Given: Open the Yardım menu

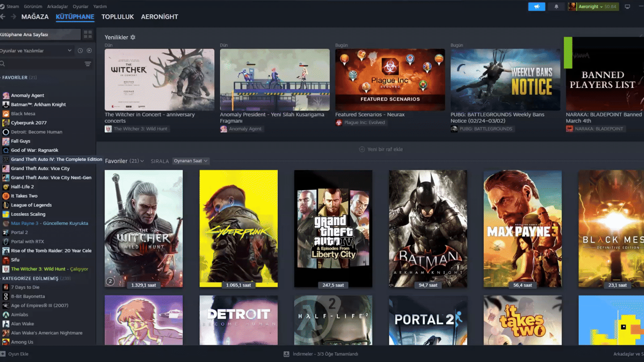Looking at the screenshot, I should tap(100, 7).
